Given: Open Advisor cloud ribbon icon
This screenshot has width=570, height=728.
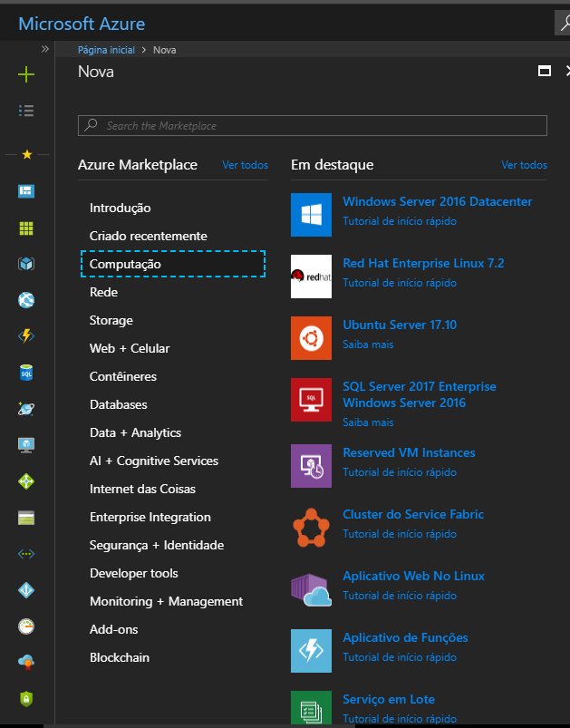Looking at the screenshot, I should pyautogui.click(x=26, y=663).
